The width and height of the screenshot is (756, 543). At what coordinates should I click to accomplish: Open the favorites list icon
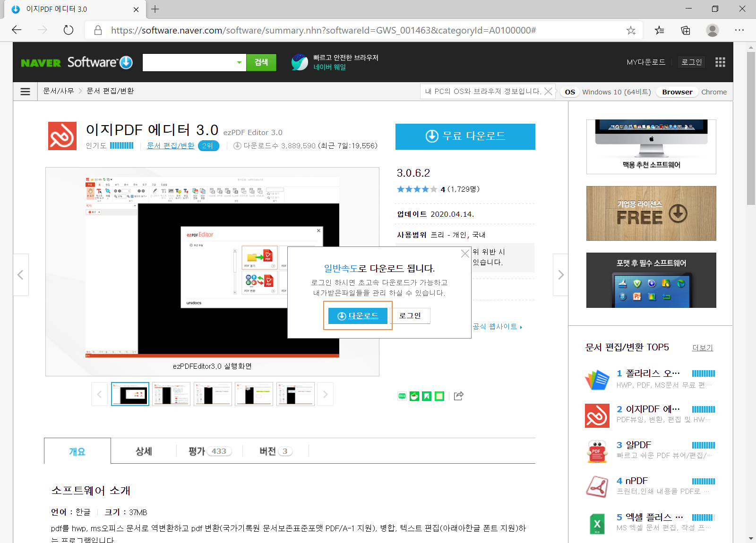click(x=659, y=30)
